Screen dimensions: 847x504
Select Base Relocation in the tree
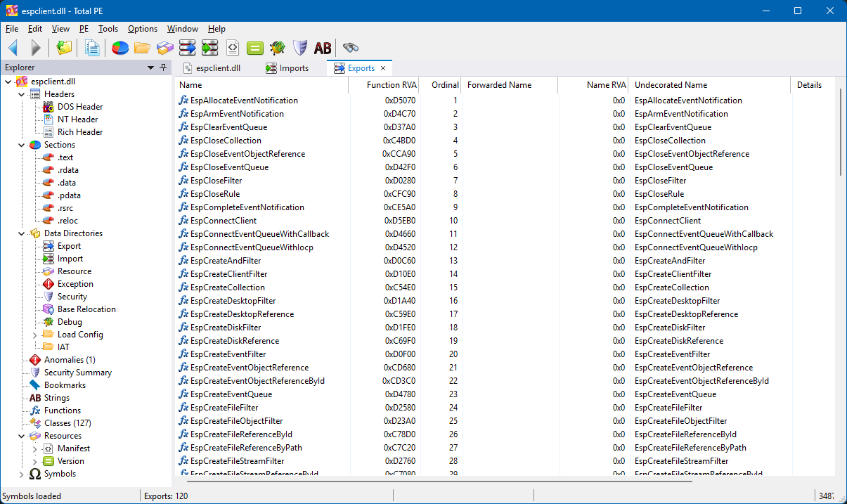[x=86, y=309]
